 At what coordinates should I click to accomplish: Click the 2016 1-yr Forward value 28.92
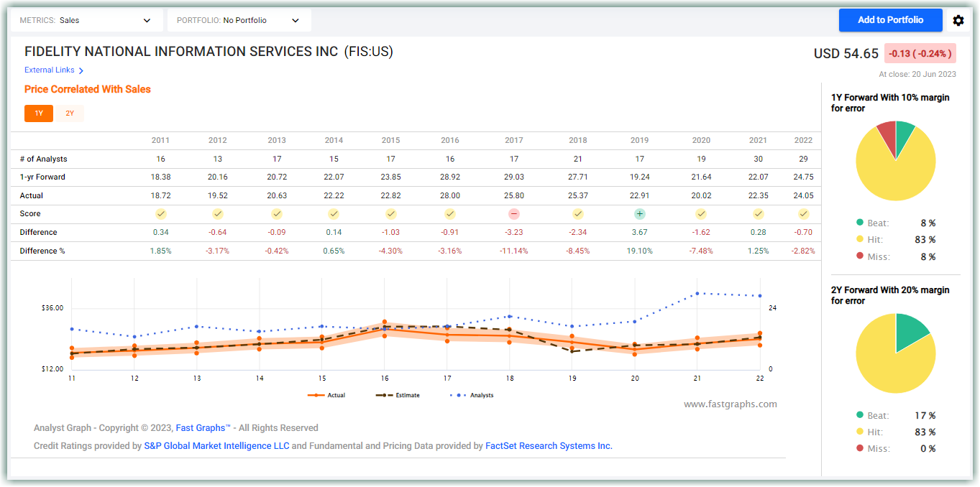click(449, 177)
